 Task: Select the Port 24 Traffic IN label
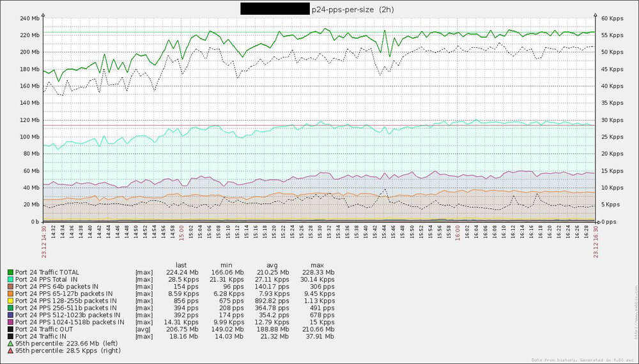click(41, 337)
